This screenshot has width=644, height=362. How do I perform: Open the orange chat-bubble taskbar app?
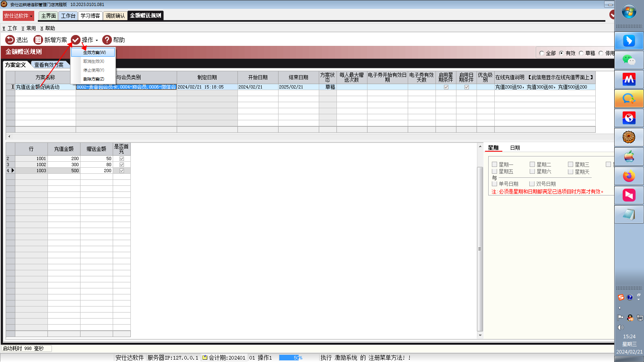tap(629, 99)
